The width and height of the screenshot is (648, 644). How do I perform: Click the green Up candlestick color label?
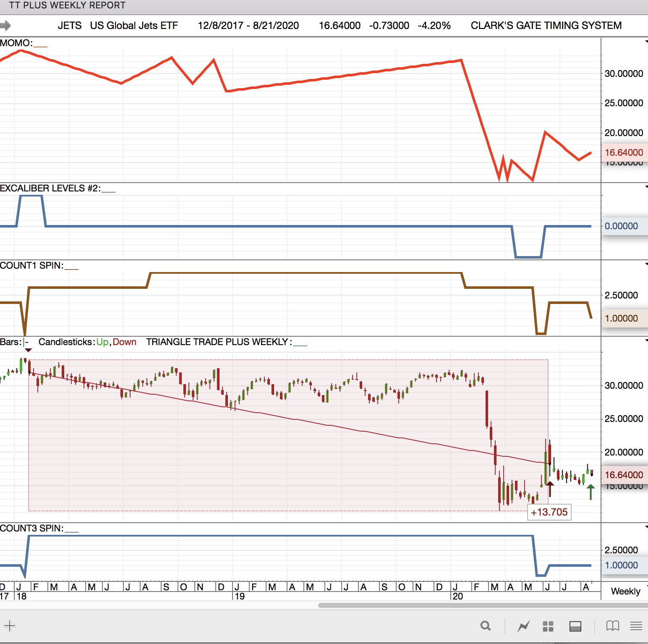click(102, 342)
